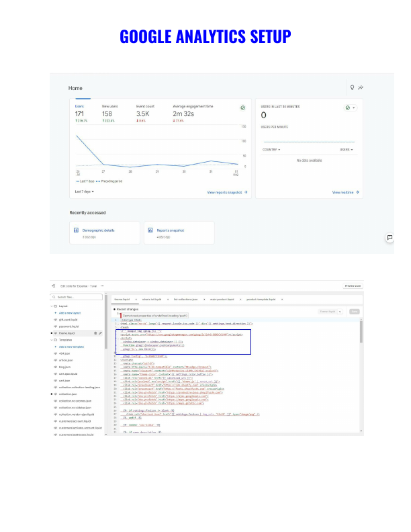Screen dimensions: 411x532
Task: Click the Format liquid button
Action: [327, 312]
